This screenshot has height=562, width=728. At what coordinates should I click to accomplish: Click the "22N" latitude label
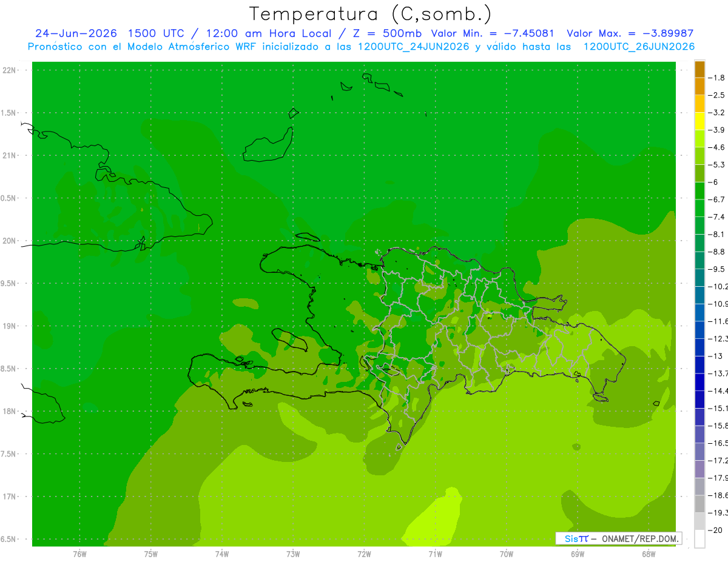click(x=10, y=70)
